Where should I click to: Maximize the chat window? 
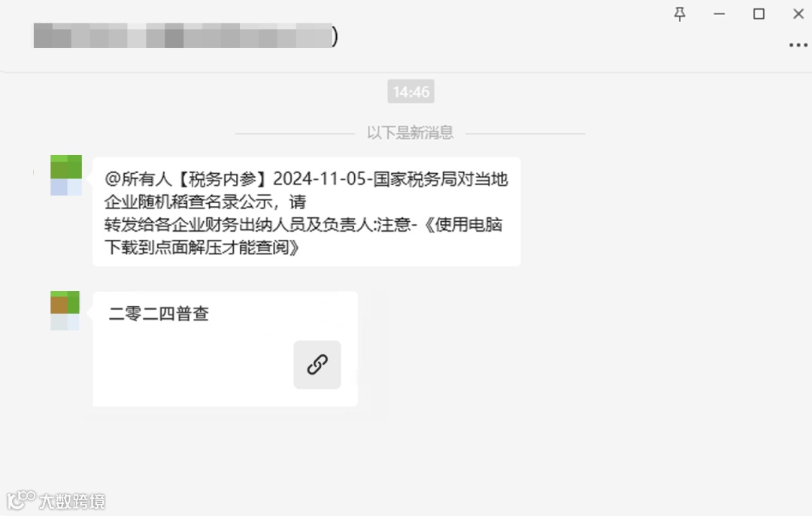click(x=759, y=14)
